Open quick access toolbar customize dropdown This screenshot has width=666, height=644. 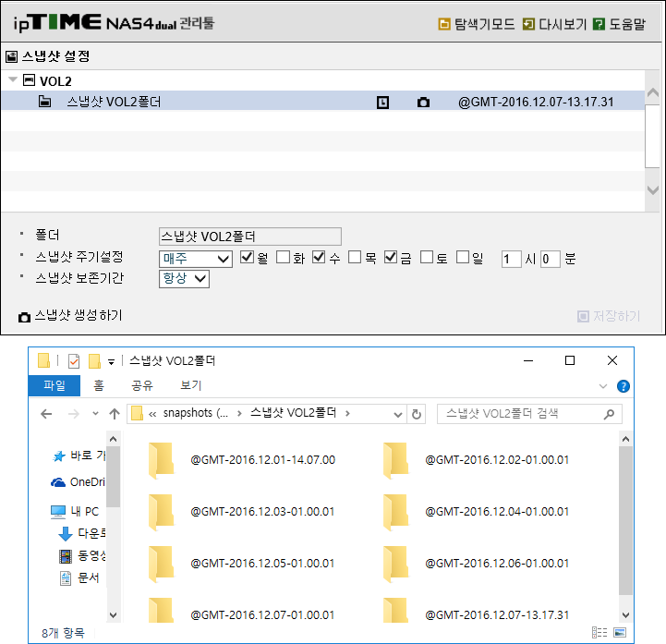[x=111, y=362]
